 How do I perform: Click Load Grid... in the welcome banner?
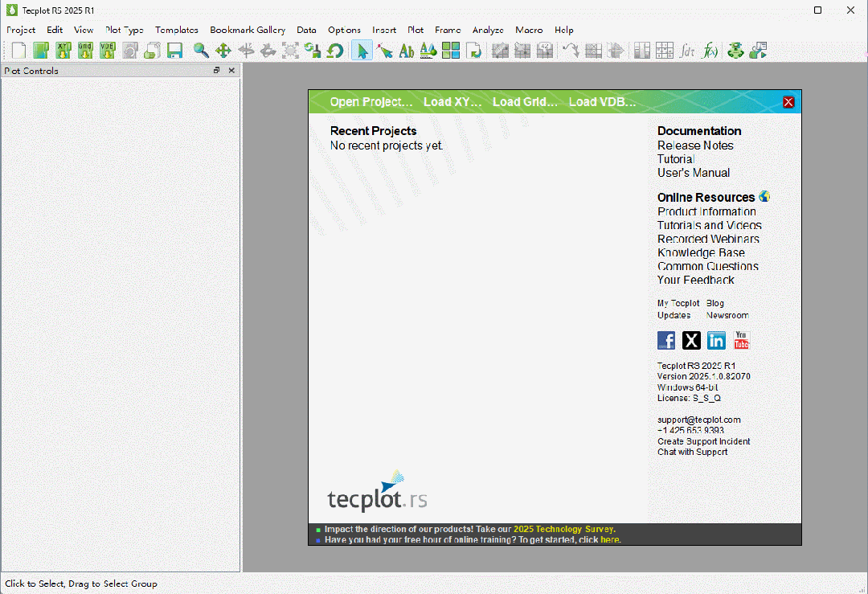click(x=525, y=102)
